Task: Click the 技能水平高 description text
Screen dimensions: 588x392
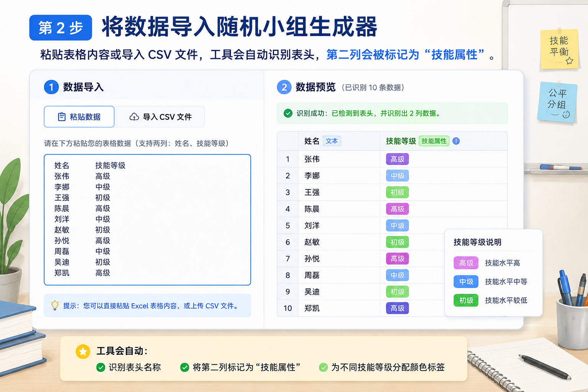Action: click(502, 263)
